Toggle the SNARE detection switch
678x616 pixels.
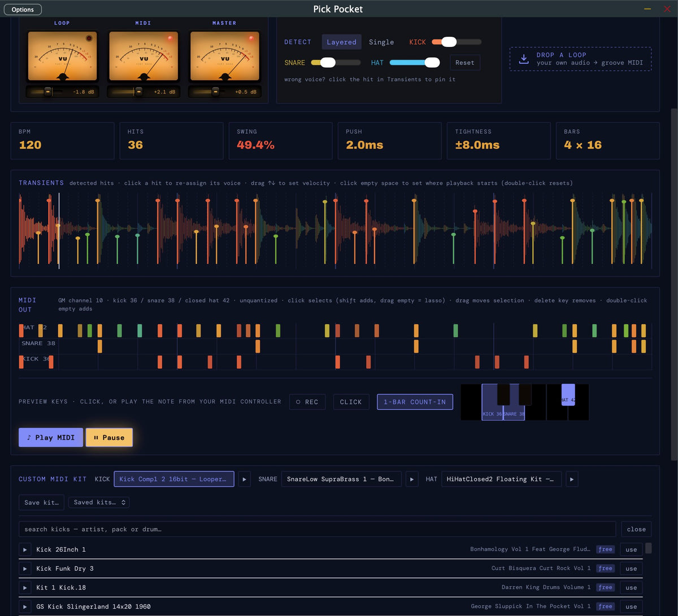coord(336,63)
